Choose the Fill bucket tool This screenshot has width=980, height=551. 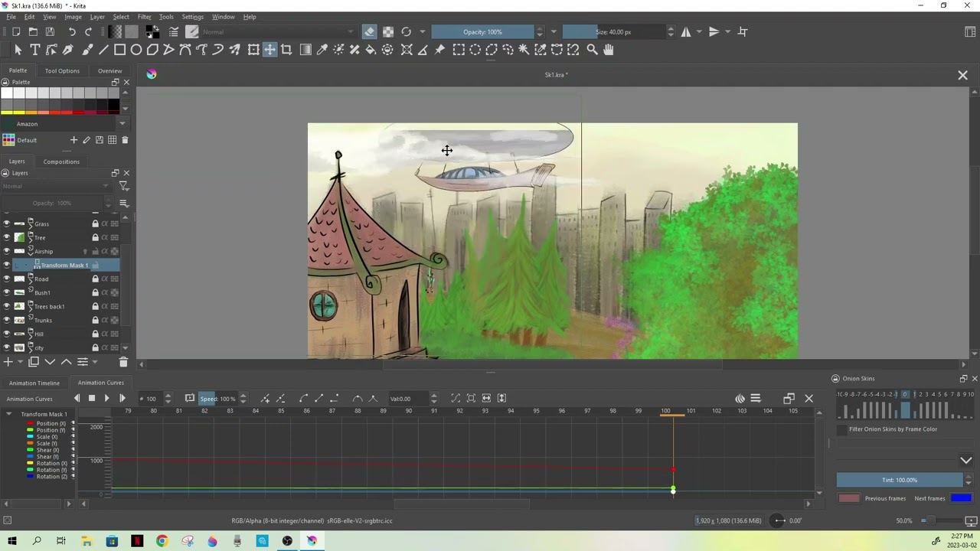[x=371, y=50]
